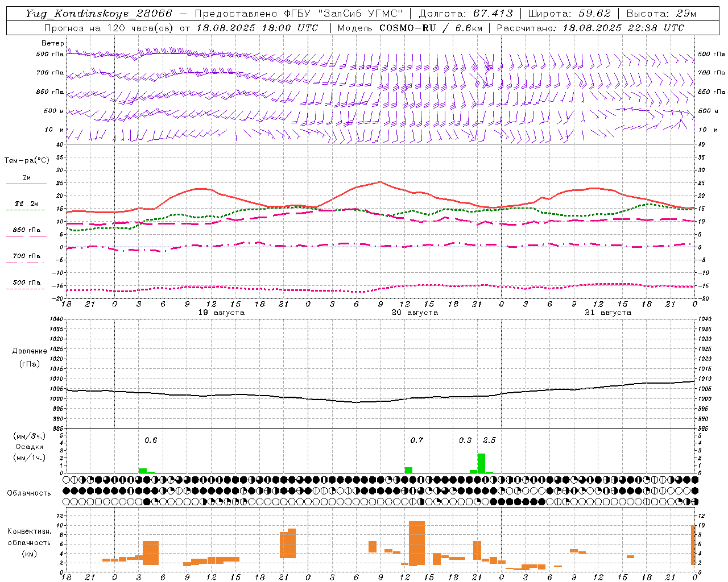Click the Облачность cloud cover label
Screen dimensions: 728x582
[29, 493]
